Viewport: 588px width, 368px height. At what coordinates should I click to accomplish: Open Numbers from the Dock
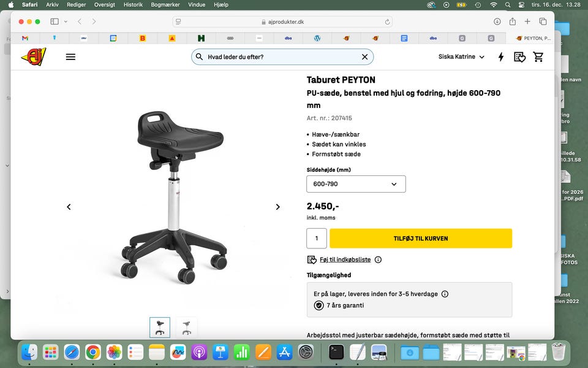242,352
